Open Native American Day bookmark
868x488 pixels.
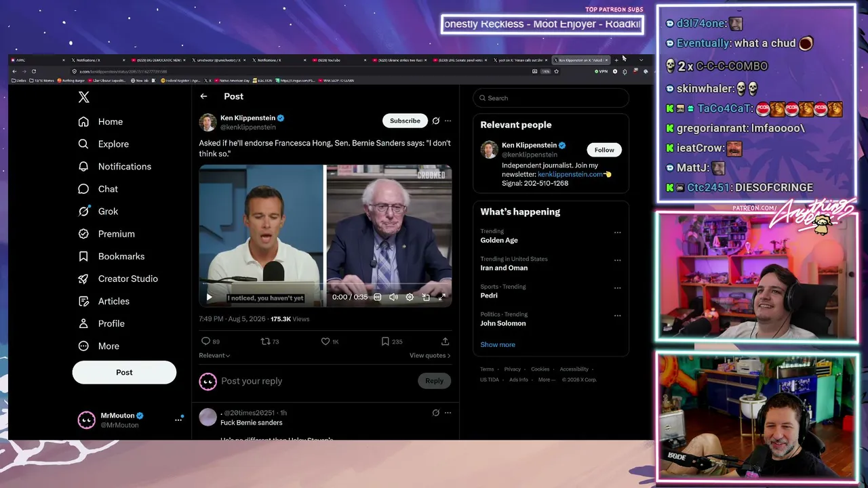pyautogui.click(x=233, y=81)
